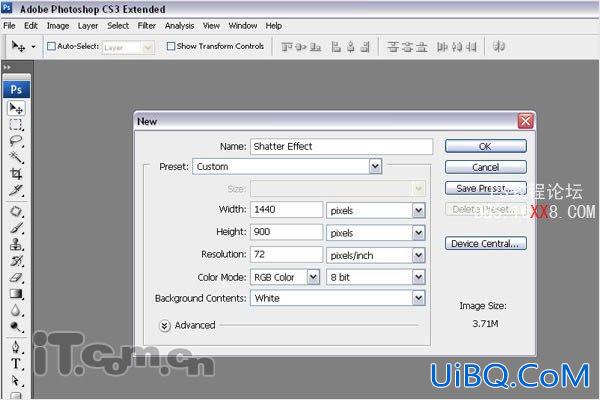Select the Move tool in the toolbox
The height and width of the screenshot is (400, 600).
pos(16,108)
